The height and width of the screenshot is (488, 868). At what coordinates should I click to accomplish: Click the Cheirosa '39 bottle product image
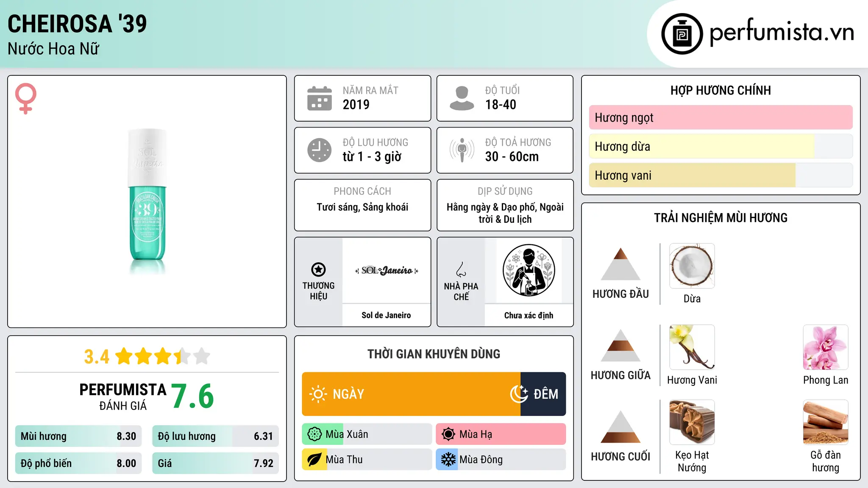(147, 201)
